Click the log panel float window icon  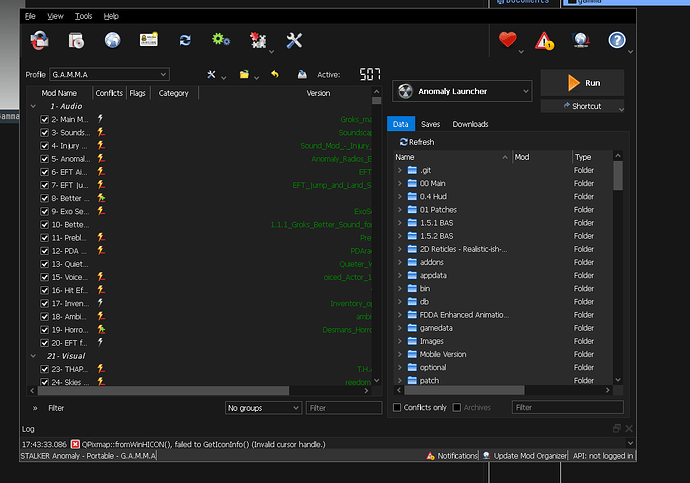click(x=617, y=428)
